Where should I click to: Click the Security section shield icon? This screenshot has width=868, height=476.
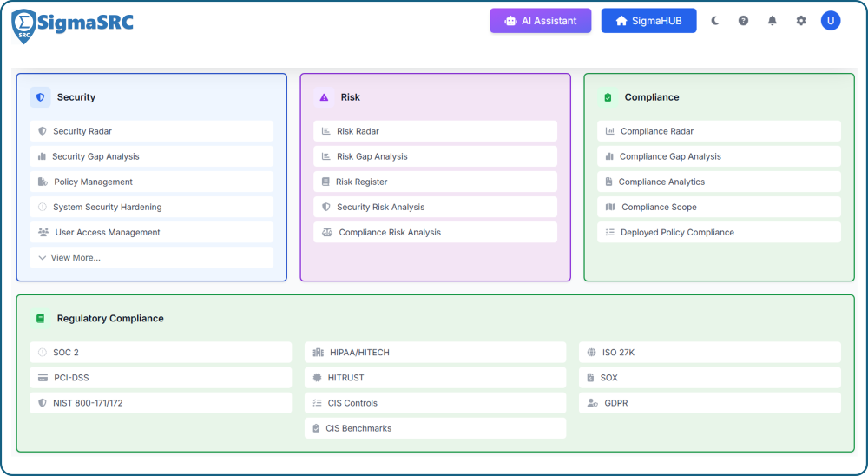point(40,97)
